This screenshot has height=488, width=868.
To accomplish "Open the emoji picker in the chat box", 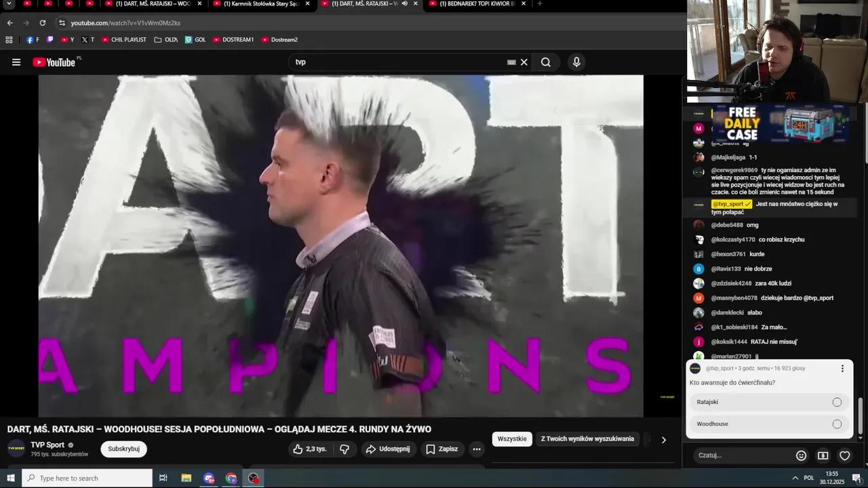I will [801, 455].
